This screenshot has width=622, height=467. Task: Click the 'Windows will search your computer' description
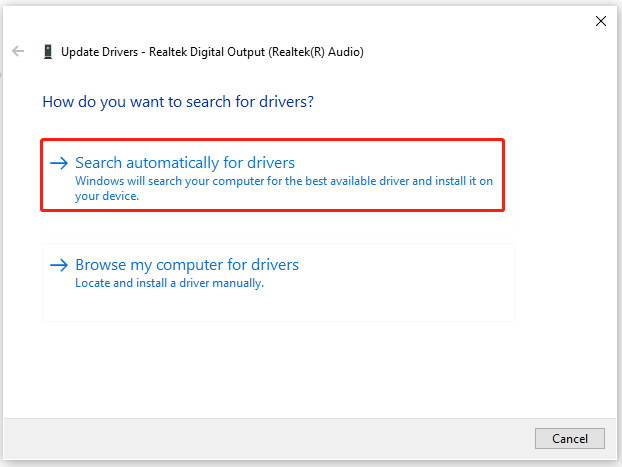pos(284,188)
